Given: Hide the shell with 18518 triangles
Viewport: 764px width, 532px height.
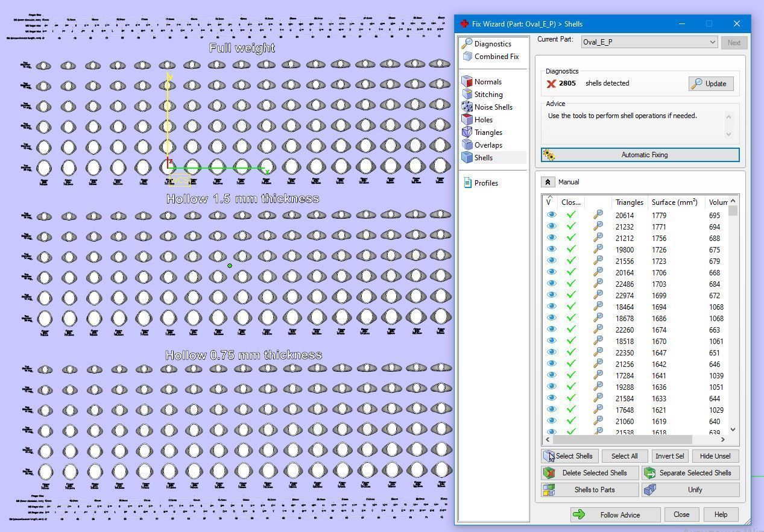Looking at the screenshot, I should pyautogui.click(x=551, y=341).
